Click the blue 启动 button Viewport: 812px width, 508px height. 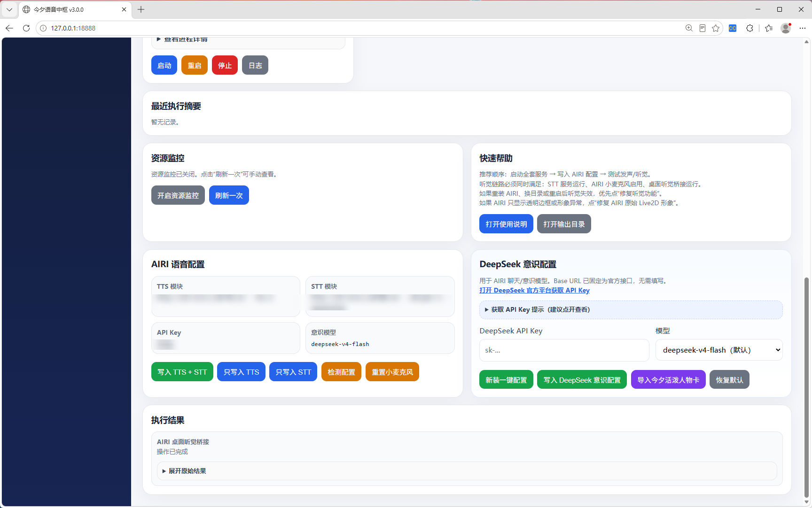(x=164, y=65)
